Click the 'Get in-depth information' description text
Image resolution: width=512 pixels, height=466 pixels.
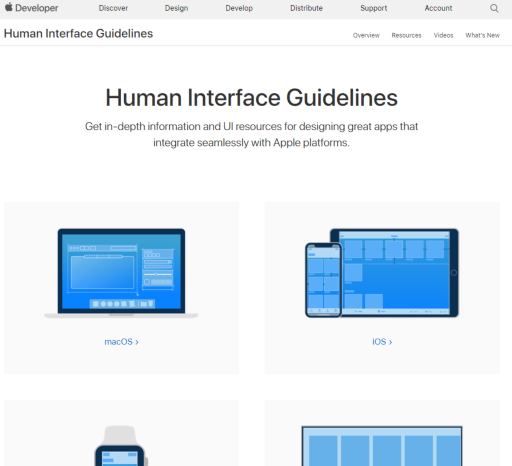pyautogui.click(x=251, y=134)
